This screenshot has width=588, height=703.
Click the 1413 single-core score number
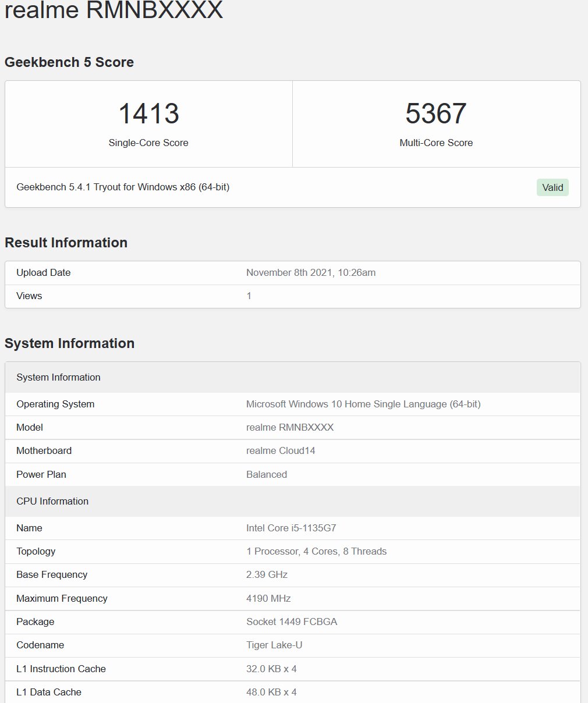click(x=148, y=113)
